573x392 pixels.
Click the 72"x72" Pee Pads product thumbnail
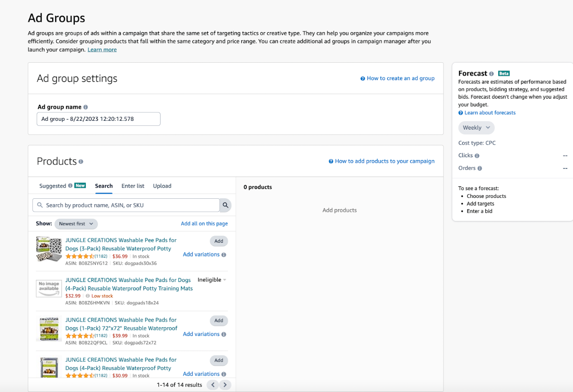tap(49, 329)
